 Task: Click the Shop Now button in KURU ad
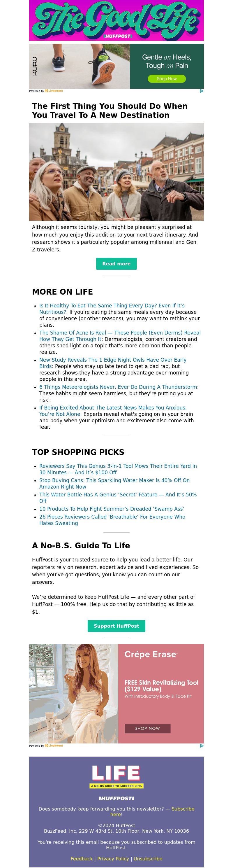(x=167, y=79)
